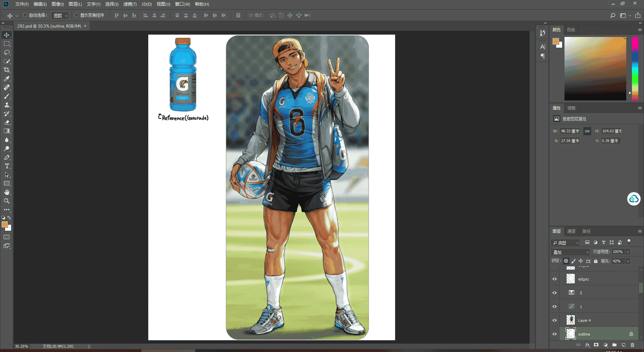Click the hue slider in Color panel

pyautogui.click(x=635, y=69)
